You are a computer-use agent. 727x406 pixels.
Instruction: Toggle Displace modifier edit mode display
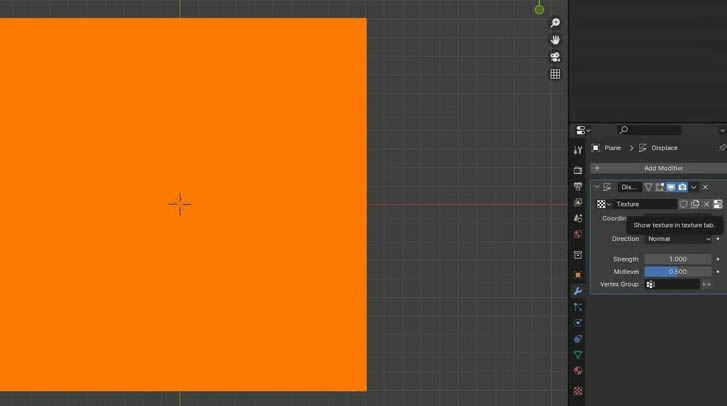coord(660,187)
